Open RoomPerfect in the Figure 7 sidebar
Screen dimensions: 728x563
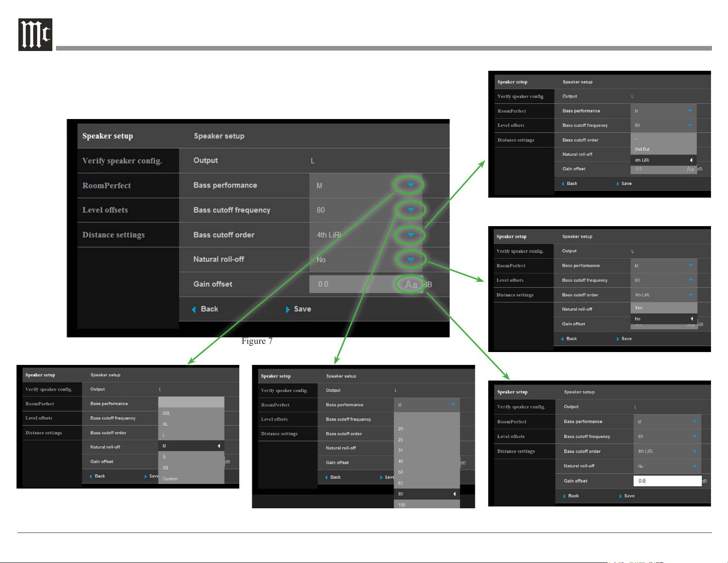pos(107,186)
